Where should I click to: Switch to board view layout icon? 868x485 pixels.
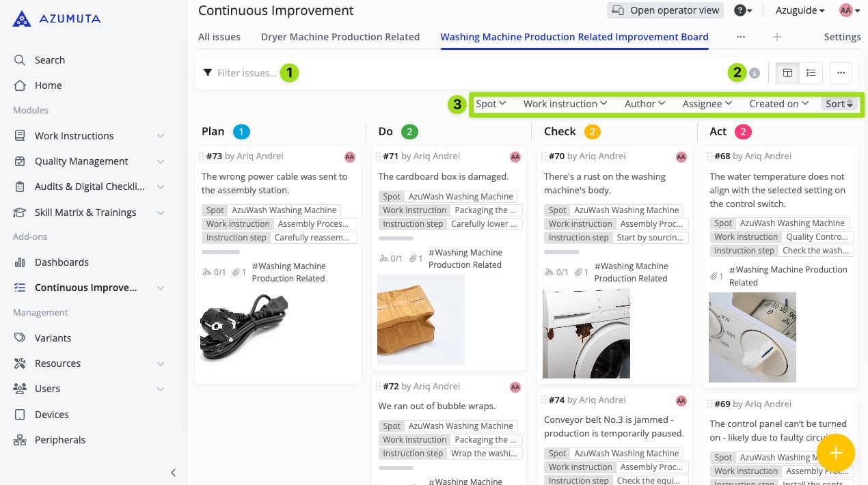787,73
